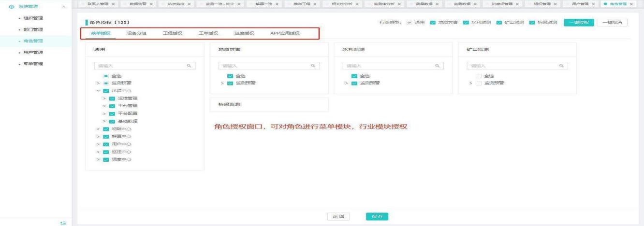The image size is (644, 226).
Task: Click the search icon in the 地质灾害 panel
Action: click(313, 66)
